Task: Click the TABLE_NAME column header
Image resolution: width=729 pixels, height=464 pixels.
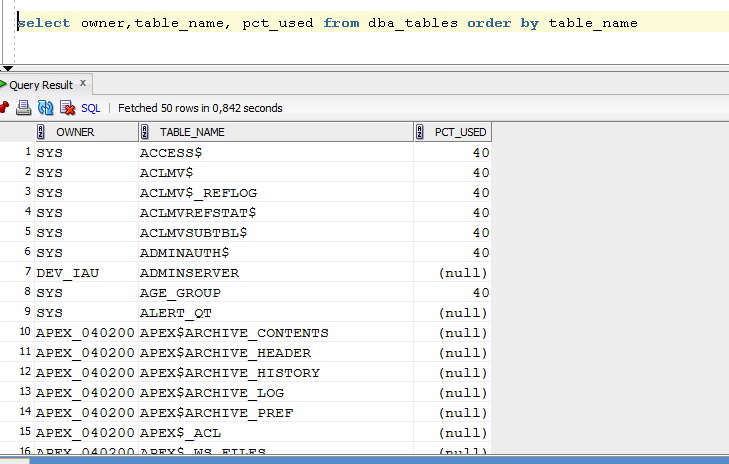Action: click(x=195, y=132)
